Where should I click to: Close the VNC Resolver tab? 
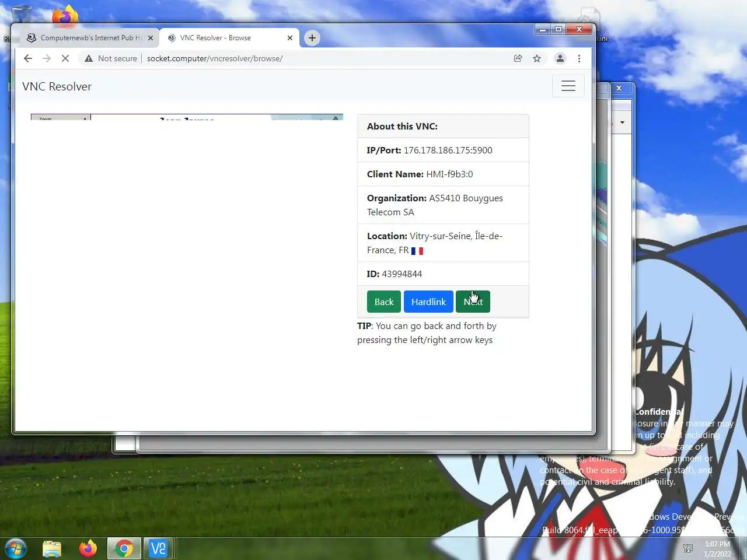(x=290, y=38)
